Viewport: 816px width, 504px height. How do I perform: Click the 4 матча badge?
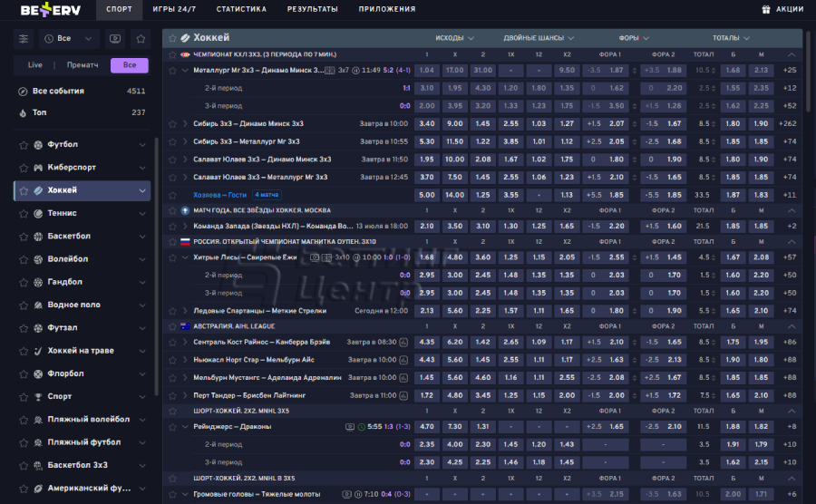(x=267, y=195)
